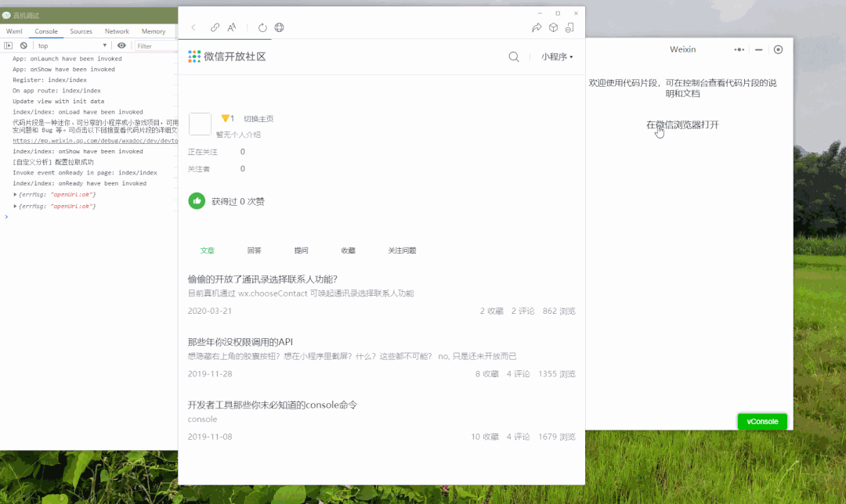Open the top context dropdown
Screen dimensions: 846x504
(72, 46)
